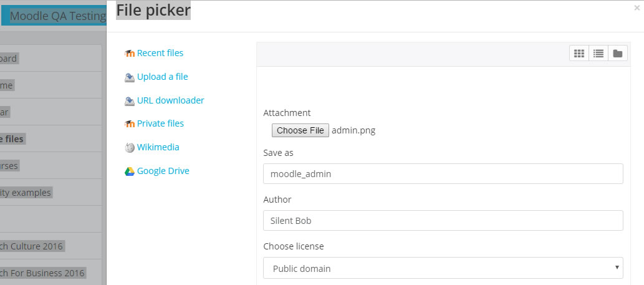Switch to icon grid view
The width and height of the screenshot is (644, 285).
click(579, 54)
